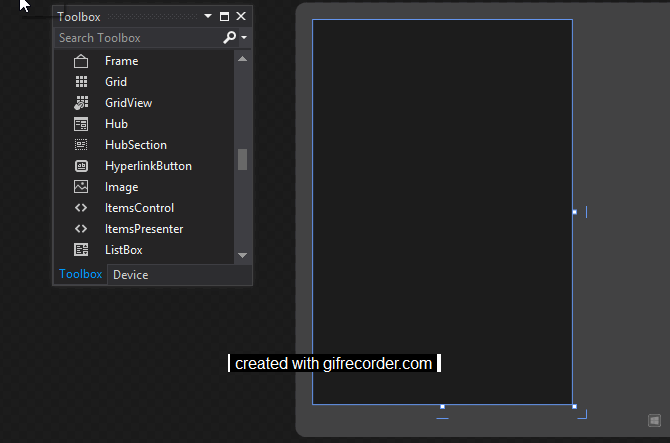Screen dimensions: 670x443
Task: Switch to the Device tab
Action: 131,275
